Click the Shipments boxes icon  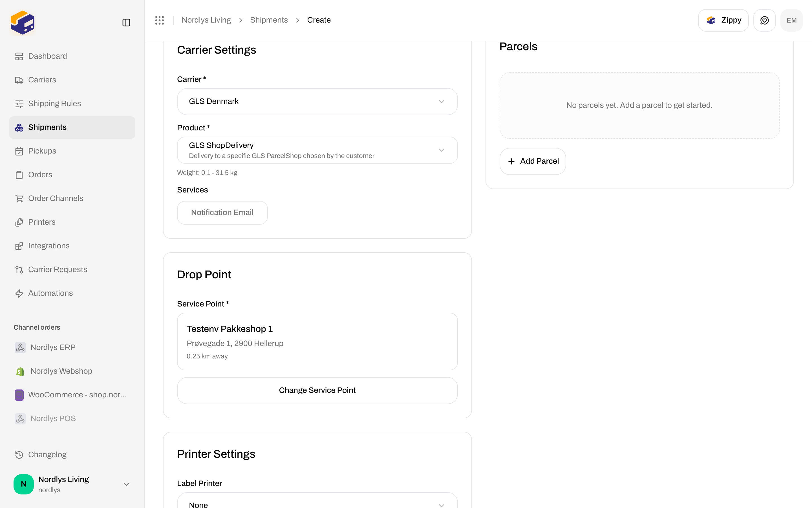(19, 127)
